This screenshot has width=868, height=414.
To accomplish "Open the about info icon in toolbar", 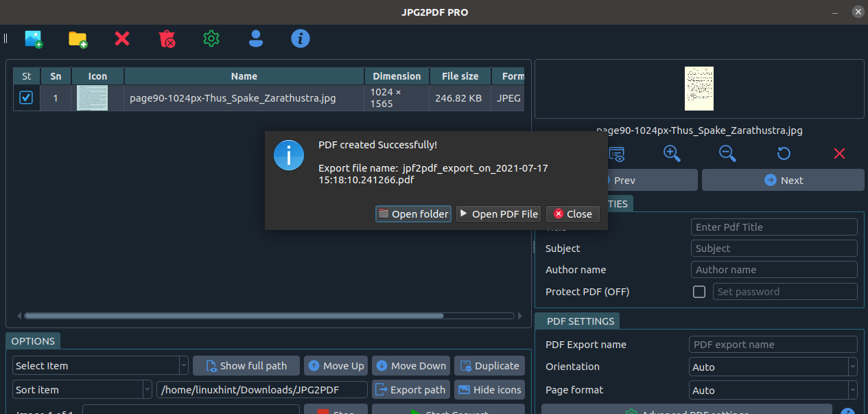I will (301, 39).
